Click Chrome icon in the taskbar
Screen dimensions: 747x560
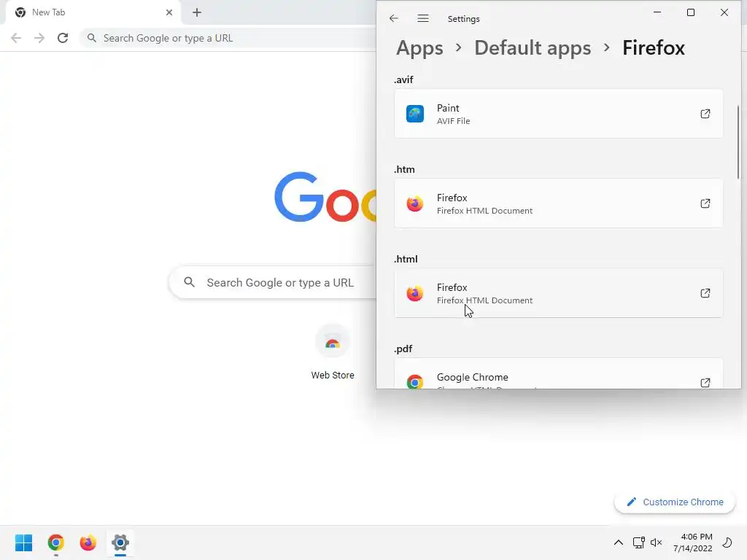[56, 542]
